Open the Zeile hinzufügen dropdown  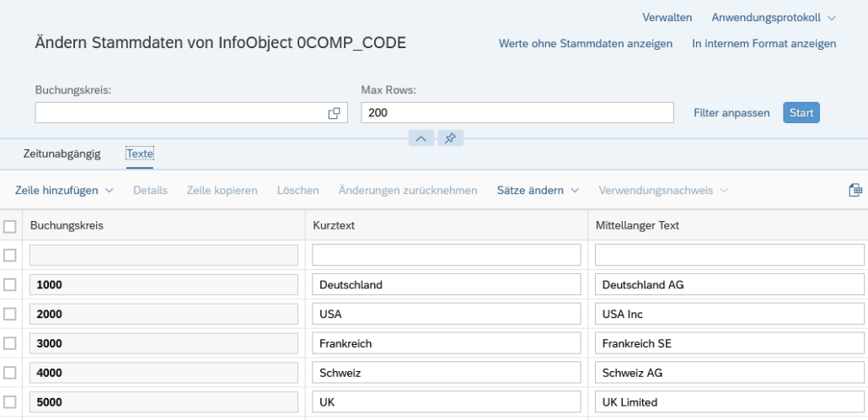click(64, 191)
